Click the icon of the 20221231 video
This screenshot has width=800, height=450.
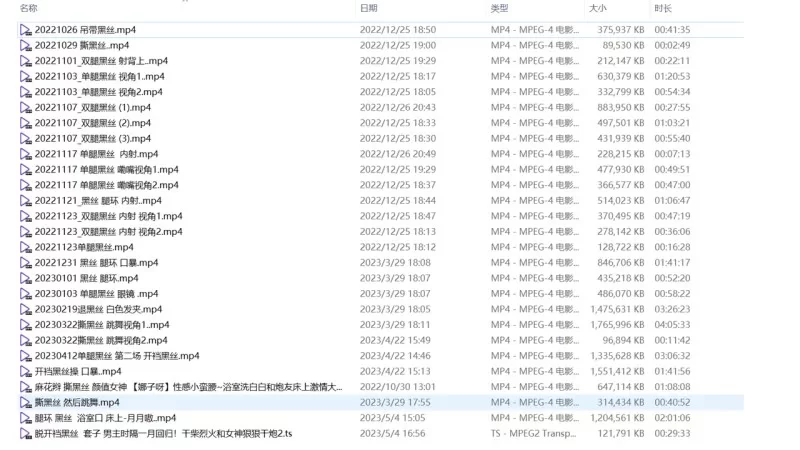click(26, 263)
